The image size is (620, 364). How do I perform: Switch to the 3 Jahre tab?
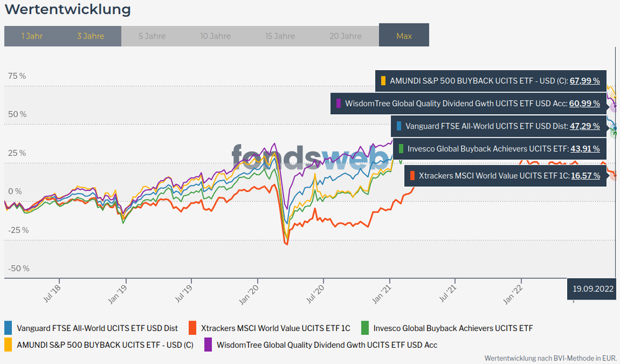[x=91, y=36]
